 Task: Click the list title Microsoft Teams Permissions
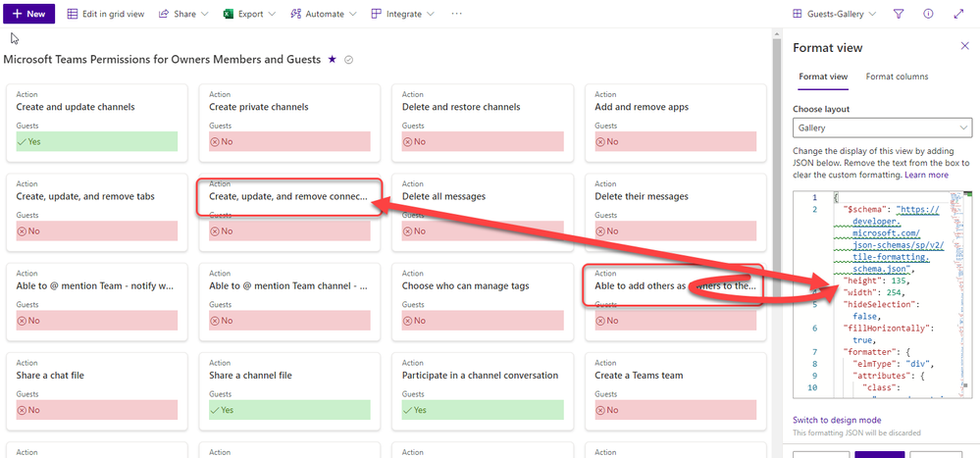coord(162,60)
